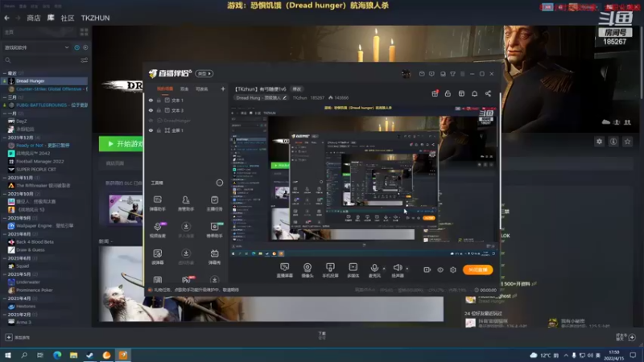Viewport: 644px width, 362px height.
Task: Collapse the 2021年12月 group
Action: pyautogui.click(x=5, y=138)
